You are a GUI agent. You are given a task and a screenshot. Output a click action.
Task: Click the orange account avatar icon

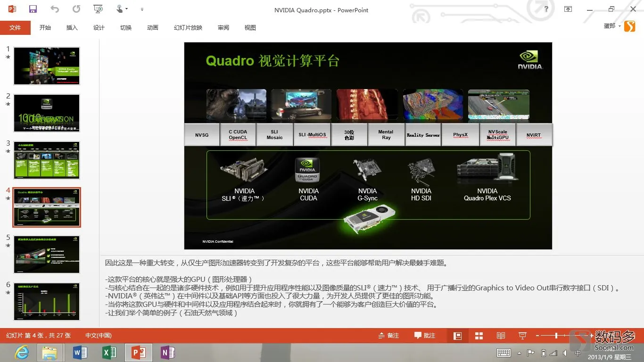(x=629, y=26)
